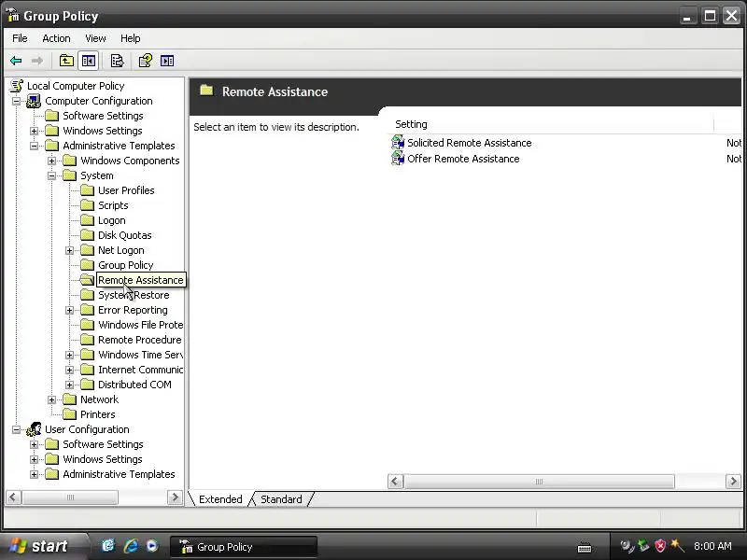This screenshot has height=560, width=747.
Task: Click the Remote Assistance folder icon in header
Action: pos(206,91)
